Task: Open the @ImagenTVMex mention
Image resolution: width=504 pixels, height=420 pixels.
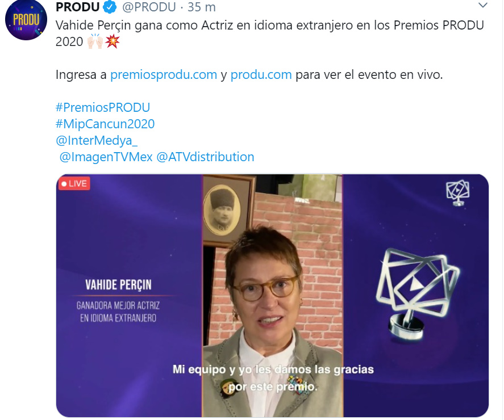Action: pyautogui.click(x=106, y=157)
